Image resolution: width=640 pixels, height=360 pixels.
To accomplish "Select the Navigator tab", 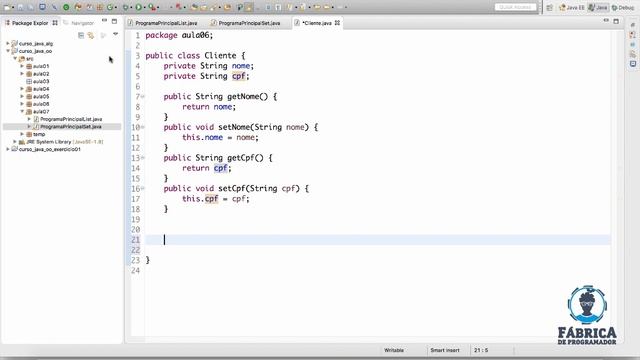I will pos(79,23).
